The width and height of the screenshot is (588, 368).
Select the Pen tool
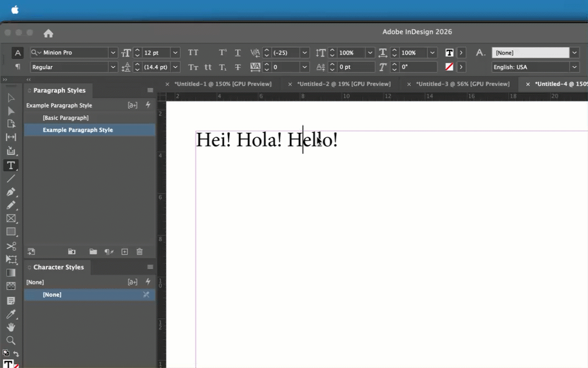pos(11,192)
